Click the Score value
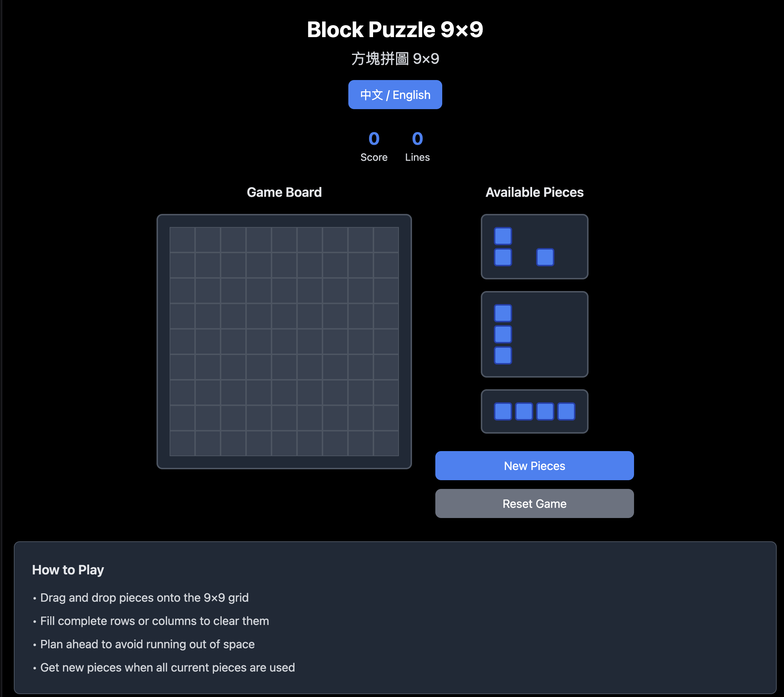Image resolution: width=784 pixels, height=697 pixels. (x=374, y=138)
